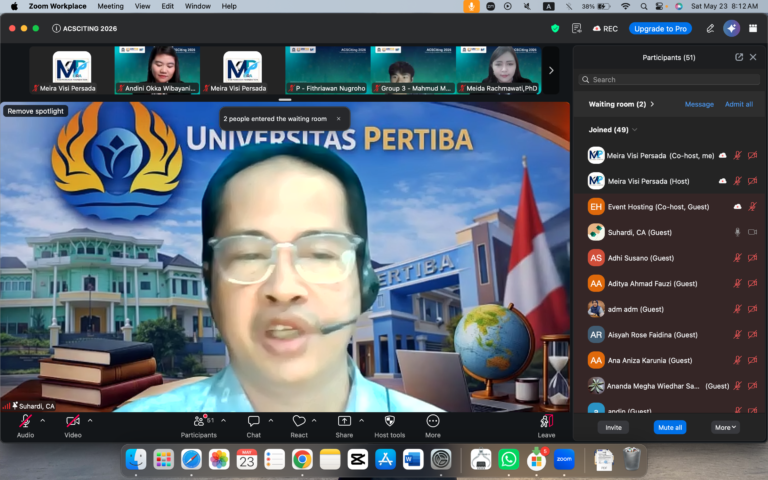Click Mute all button
Image resolution: width=768 pixels, height=480 pixels.
click(x=670, y=428)
